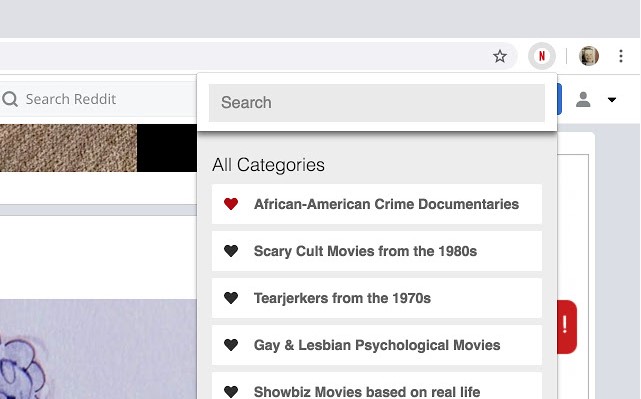Image resolution: width=641 pixels, height=399 pixels.
Task: Click the Reddit user account icon
Action: click(583, 99)
